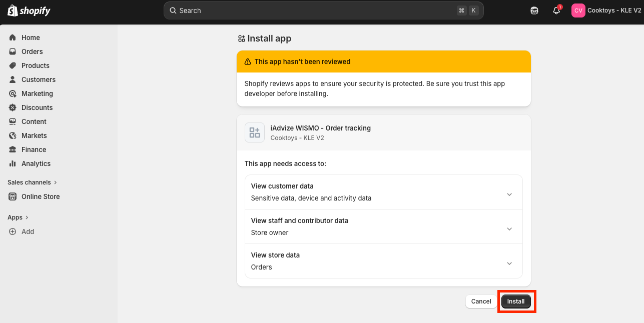Screen dimensions: 644x323
Task: Expand View staff and contributor data
Action: (x=509, y=229)
